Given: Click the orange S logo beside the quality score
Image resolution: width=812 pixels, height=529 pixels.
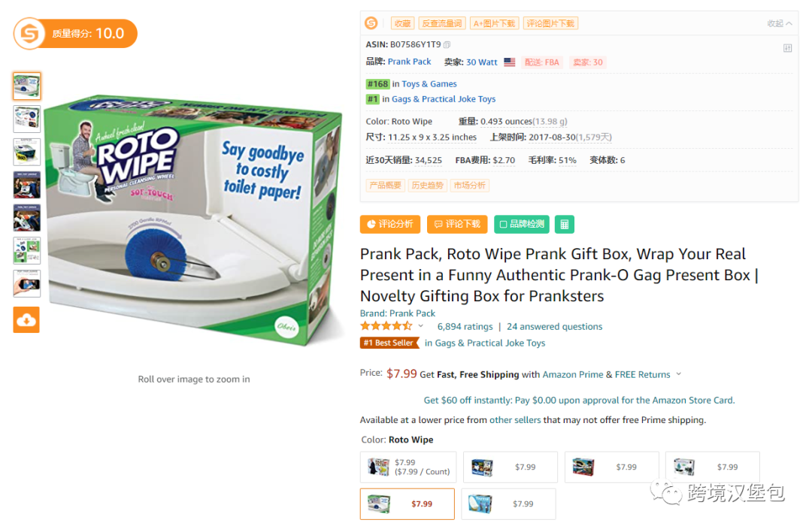Looking at the screenshot, I should (x=29, y=34).
